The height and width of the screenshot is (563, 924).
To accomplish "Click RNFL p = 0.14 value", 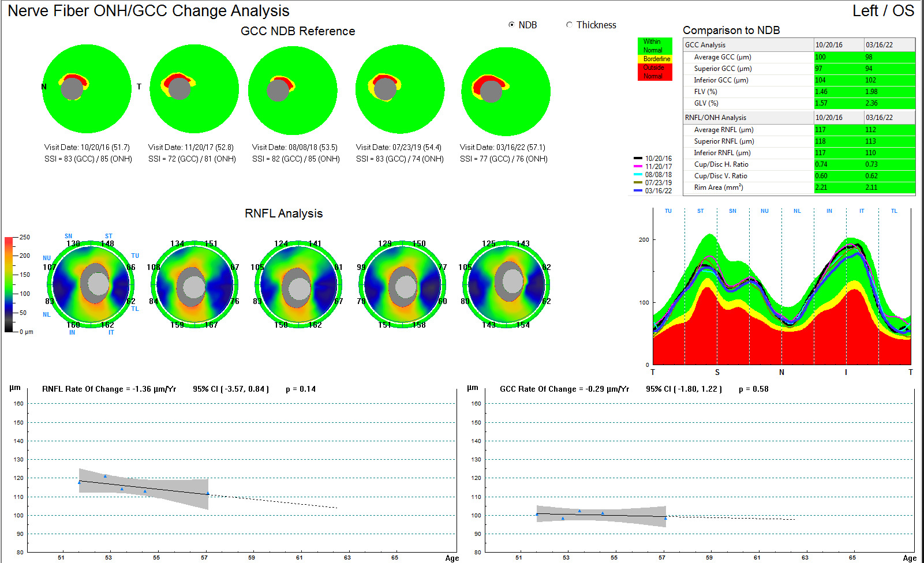I will point(301,389).
